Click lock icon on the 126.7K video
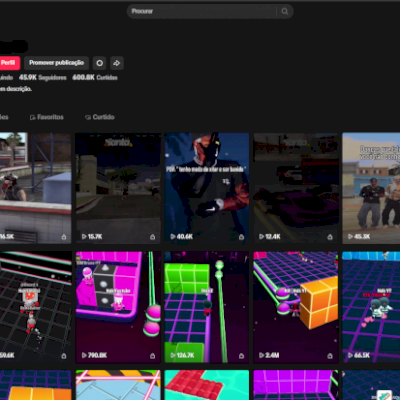 [x=241, y=356]
